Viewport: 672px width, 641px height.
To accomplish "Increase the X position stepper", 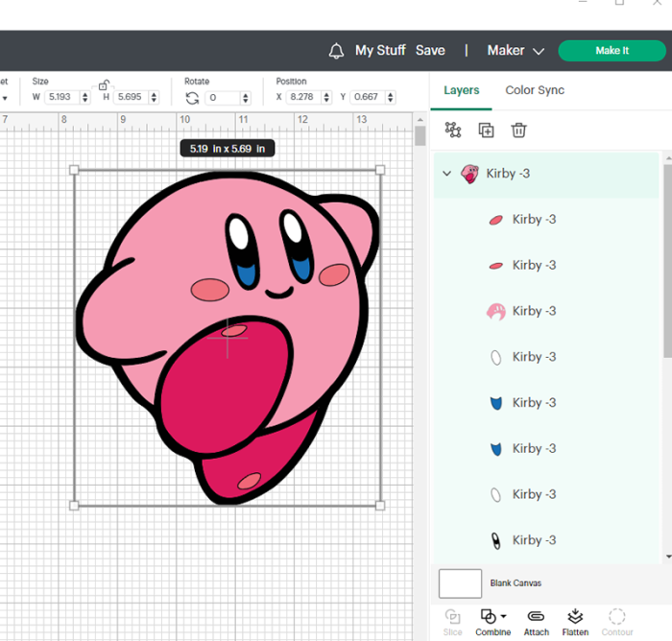I will 326,94.
